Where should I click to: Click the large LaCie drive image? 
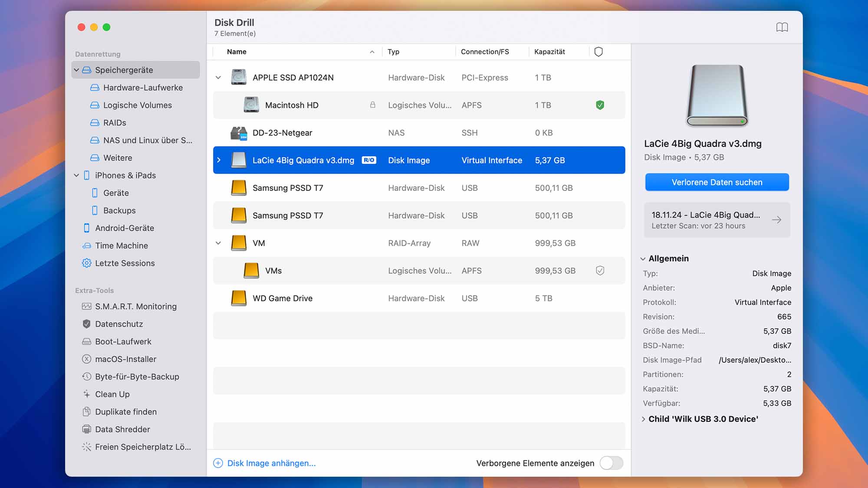click(717, 96)
